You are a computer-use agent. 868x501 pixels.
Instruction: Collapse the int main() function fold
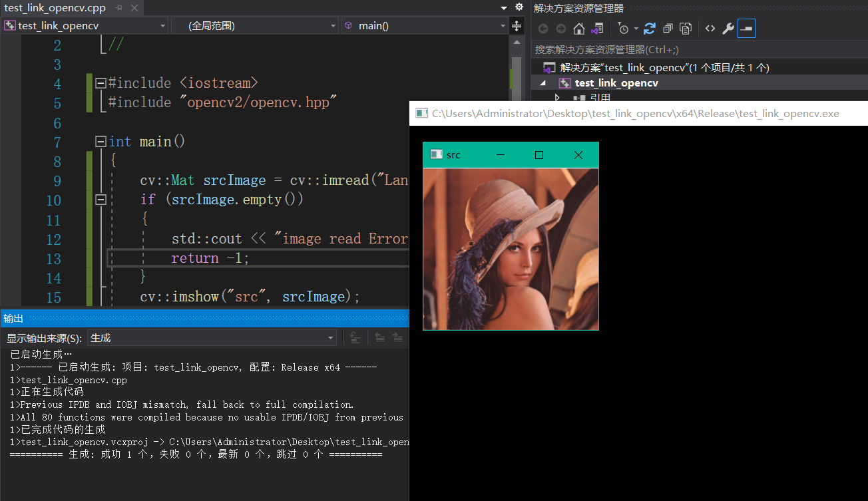click(x=101, y=142)
